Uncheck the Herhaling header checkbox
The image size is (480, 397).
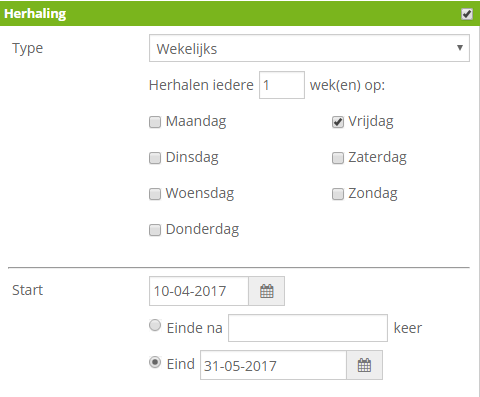[x=467, y=14]
